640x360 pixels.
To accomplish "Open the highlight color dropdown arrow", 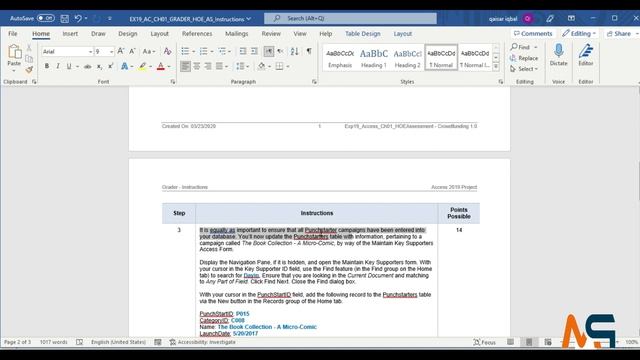I will coord(150,66).
